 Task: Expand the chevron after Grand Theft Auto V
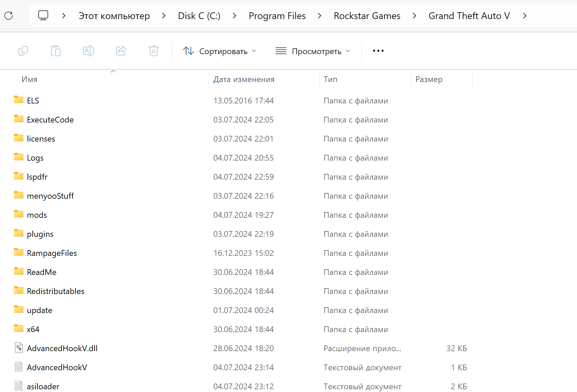525,16
